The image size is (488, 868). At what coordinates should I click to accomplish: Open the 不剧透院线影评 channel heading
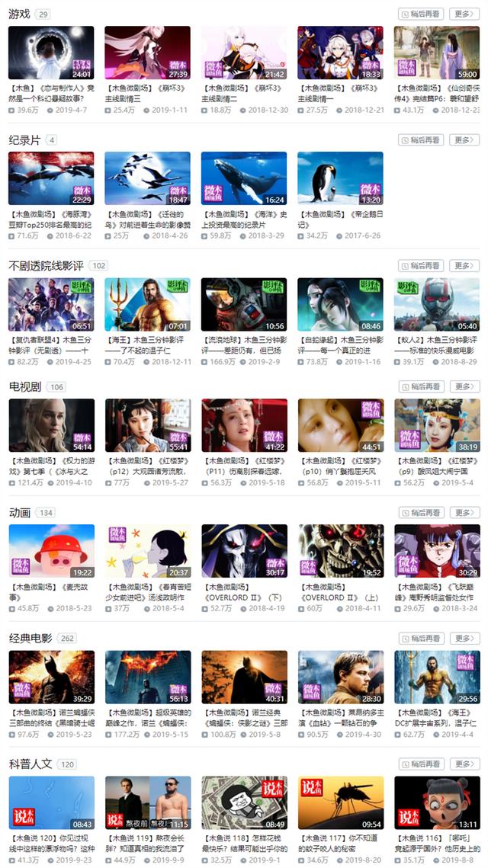point(47,265)
